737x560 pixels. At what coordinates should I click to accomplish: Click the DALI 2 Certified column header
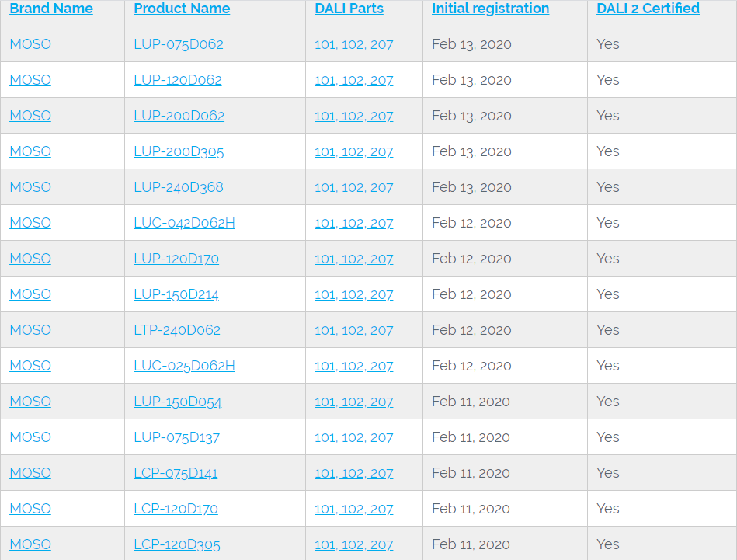click(x=648, y=9)
